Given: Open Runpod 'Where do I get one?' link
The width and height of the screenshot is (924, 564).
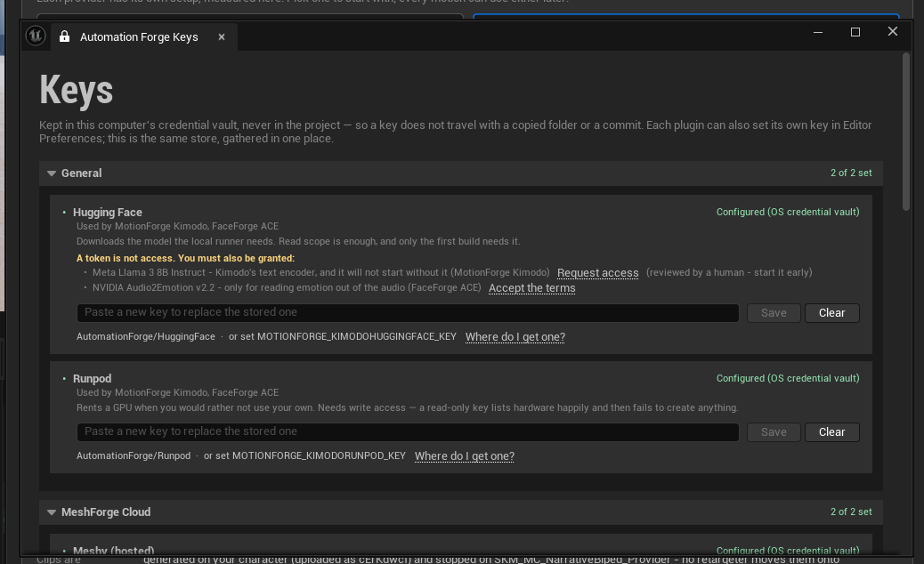Looking at the screenshot, I should click(x=465, y=456).
